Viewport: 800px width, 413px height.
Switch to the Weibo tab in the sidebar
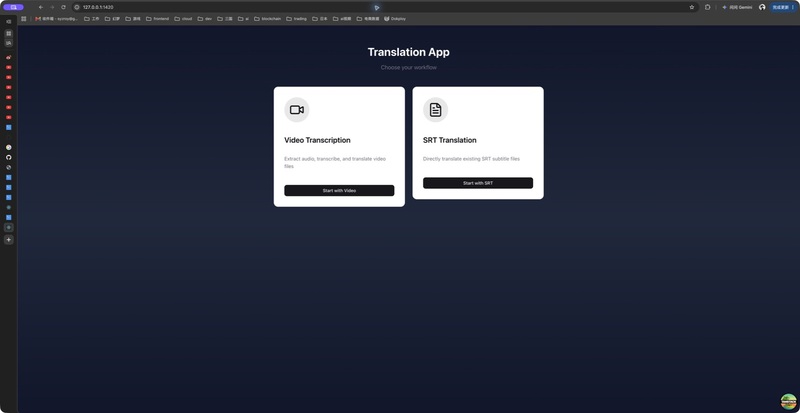tap(9, 57)
